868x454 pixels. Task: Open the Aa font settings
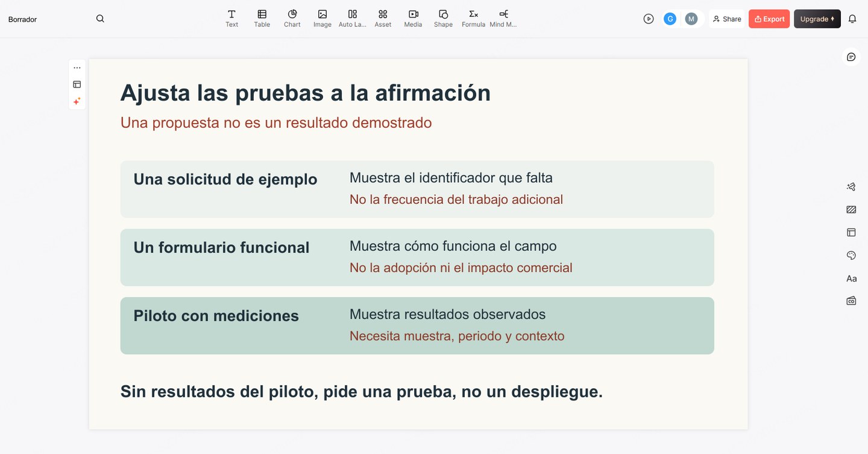[x=851, y=279]
